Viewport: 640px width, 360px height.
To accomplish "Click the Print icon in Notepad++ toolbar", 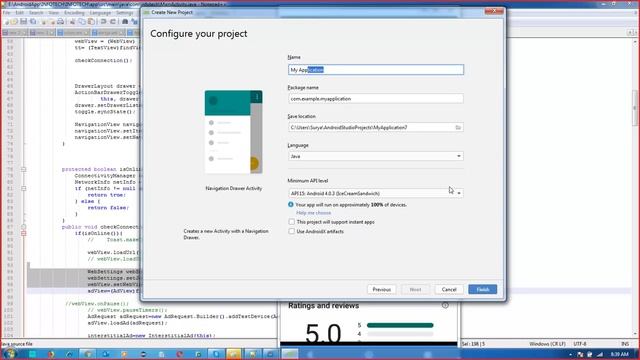I will coord(60,21).
